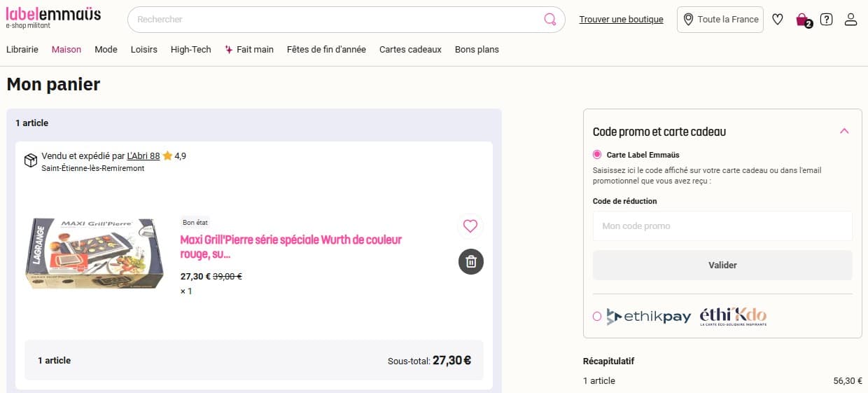Open the Toute la France location selector
The image size is (868, 393).
(x=720, y=20)
